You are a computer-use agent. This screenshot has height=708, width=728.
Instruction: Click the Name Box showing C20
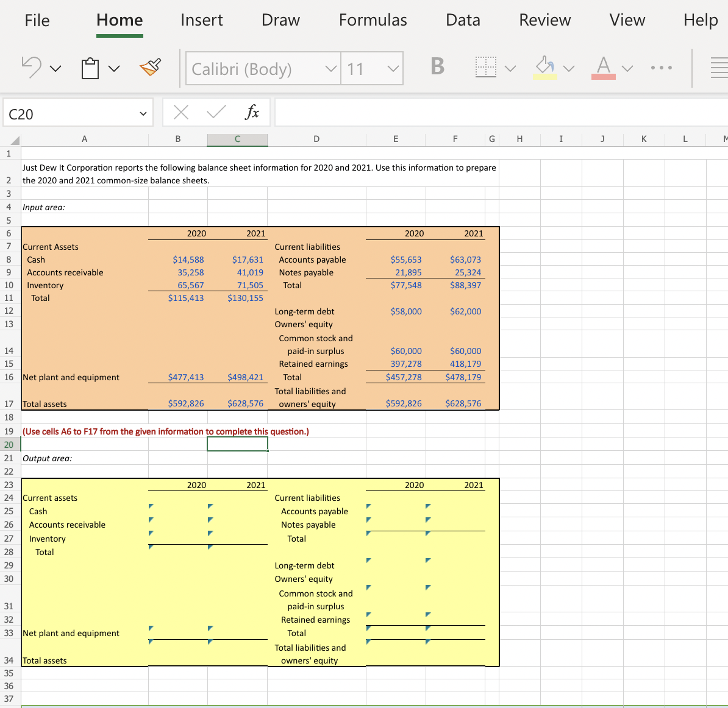(72, 113)
